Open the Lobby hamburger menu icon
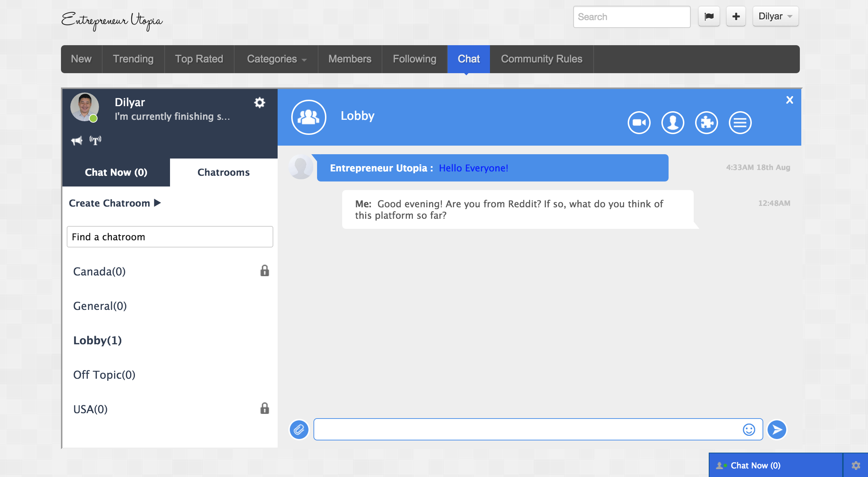868x477 pixels. coord(740,123)
